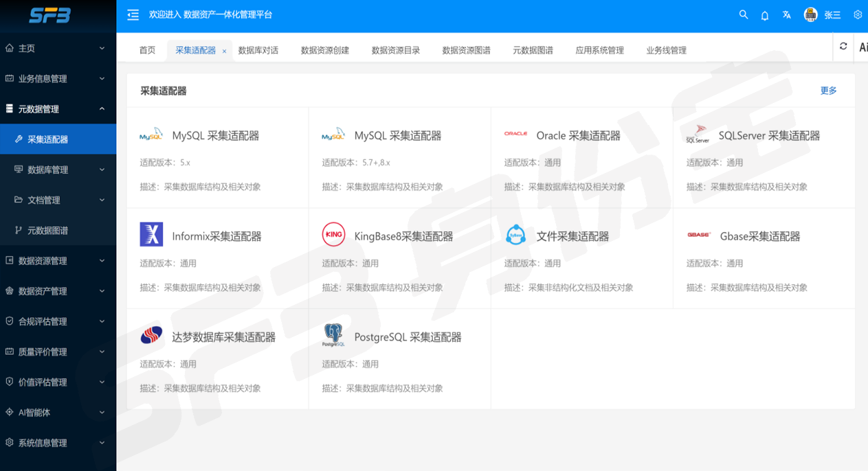Open settings gear icon in top bar

[858, 14]
